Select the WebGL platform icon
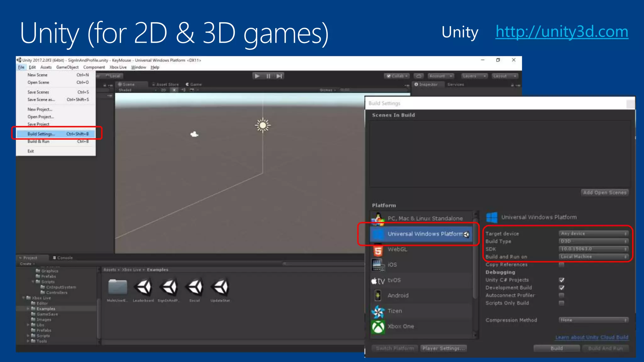The width and height of the screenshot is (644, 362). tap(378, 250)
